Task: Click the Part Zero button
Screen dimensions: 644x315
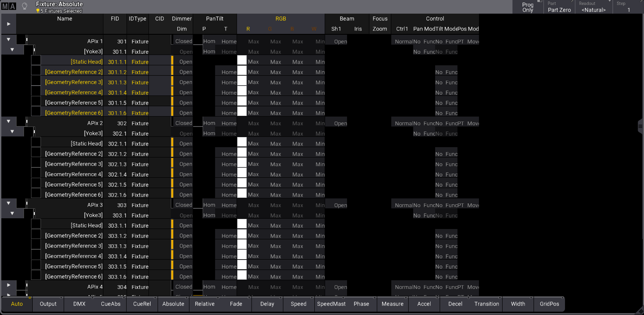Action: click(x=559, y=7)
